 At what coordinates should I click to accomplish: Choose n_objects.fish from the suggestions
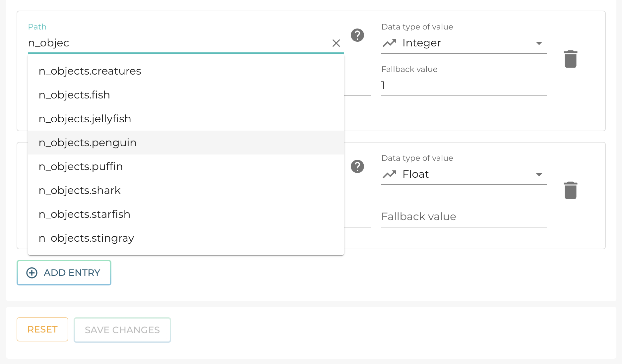(x=74, y=95)
